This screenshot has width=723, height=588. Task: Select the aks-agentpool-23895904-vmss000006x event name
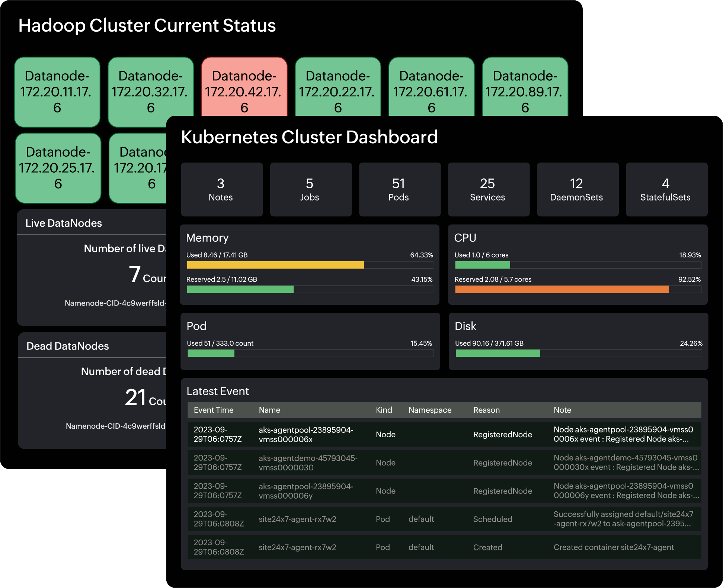[306, 434]
